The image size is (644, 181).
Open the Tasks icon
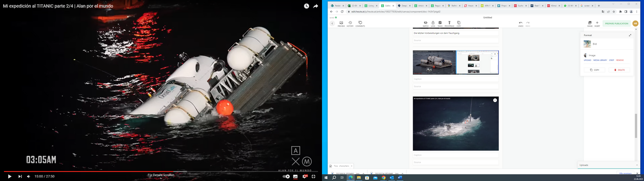[440, 24]
